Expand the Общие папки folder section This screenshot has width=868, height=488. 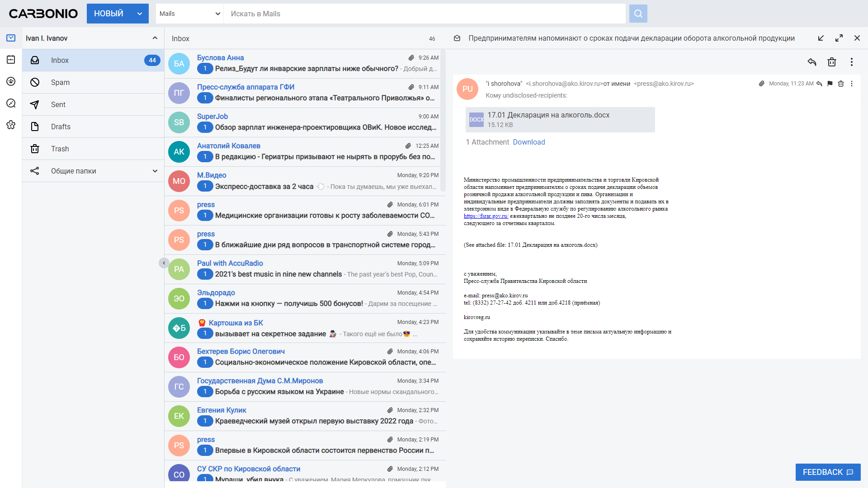click(x=156, y=171)
